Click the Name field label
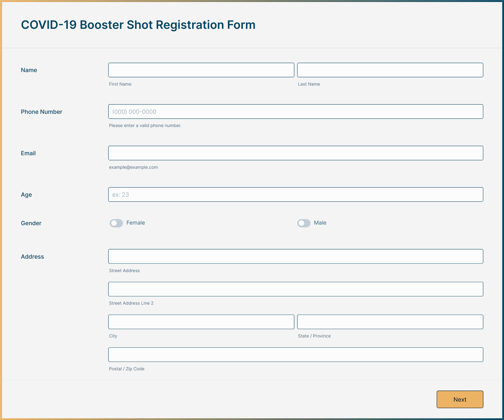 tap(29, 70)
